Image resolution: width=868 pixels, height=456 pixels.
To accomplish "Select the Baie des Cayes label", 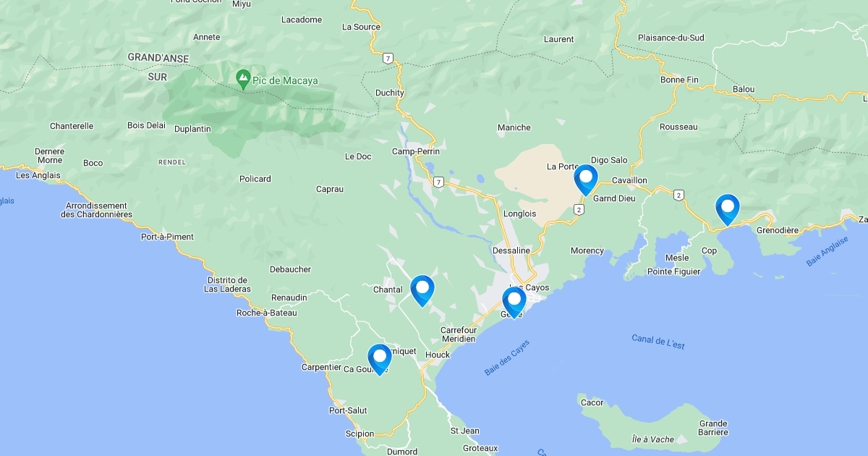I will click(507, 358).
